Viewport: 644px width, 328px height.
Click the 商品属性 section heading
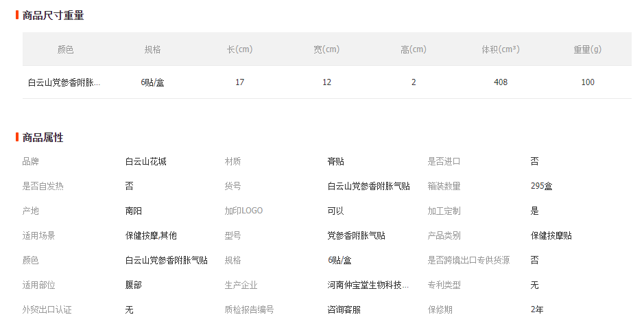43,137
